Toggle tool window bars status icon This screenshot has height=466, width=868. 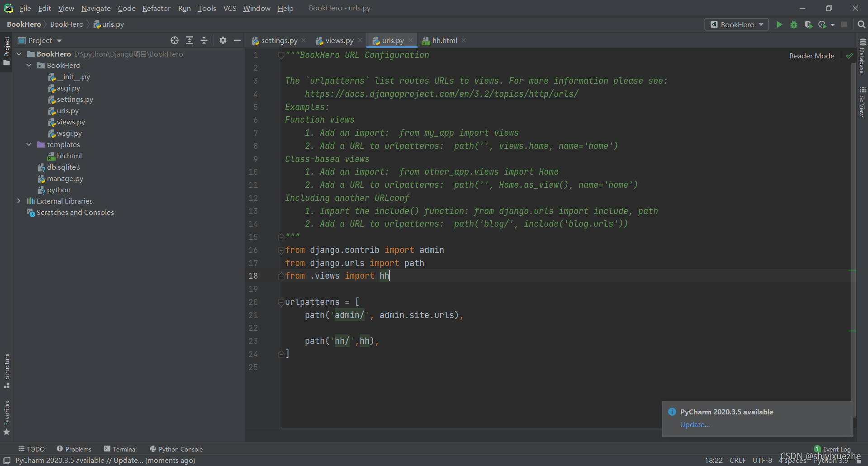7,461
